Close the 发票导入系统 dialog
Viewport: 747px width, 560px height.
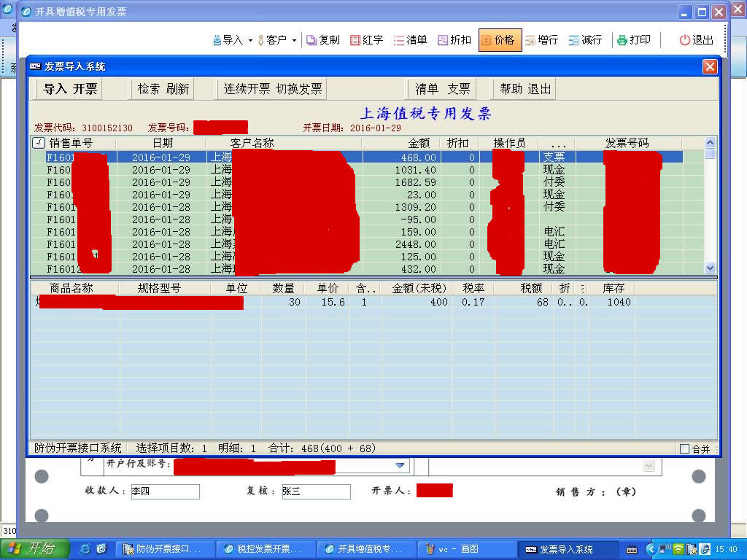(x=710, y=66)
